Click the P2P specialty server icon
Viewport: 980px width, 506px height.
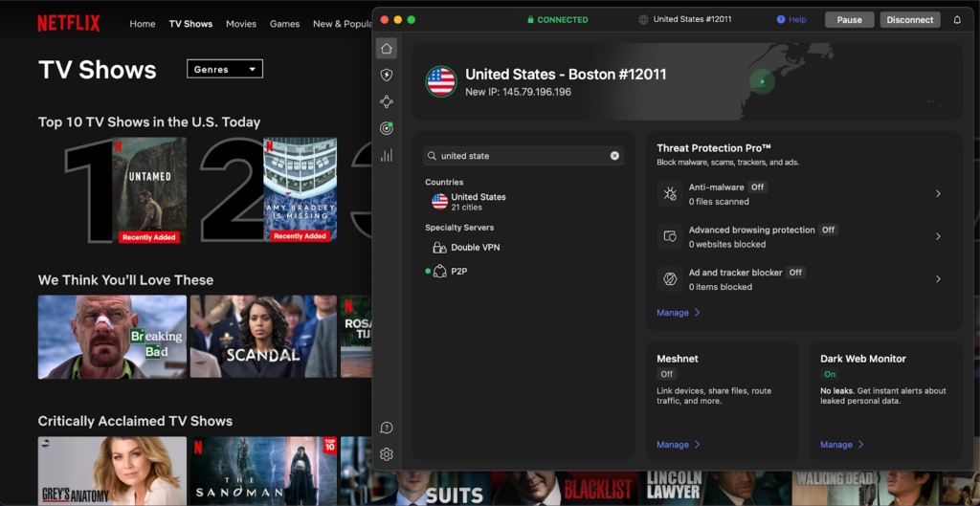pyautogui.click(x=439, y=271)
